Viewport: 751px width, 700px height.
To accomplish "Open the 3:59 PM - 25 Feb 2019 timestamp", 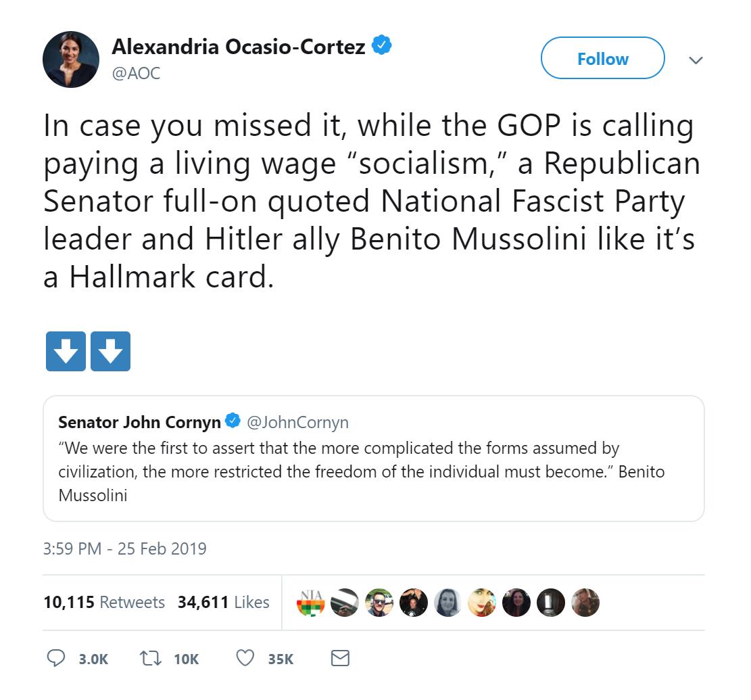I will (x=124, y=548).
